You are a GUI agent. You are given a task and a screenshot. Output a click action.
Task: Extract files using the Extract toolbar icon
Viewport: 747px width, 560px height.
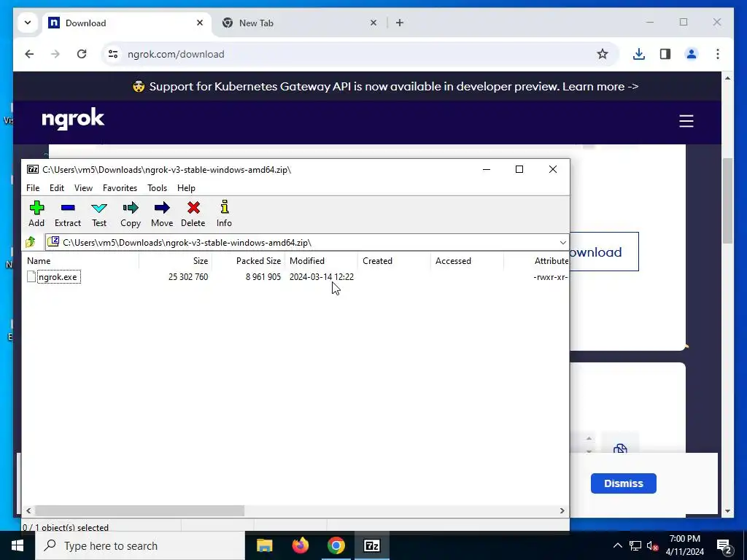[x=68, y=214]
